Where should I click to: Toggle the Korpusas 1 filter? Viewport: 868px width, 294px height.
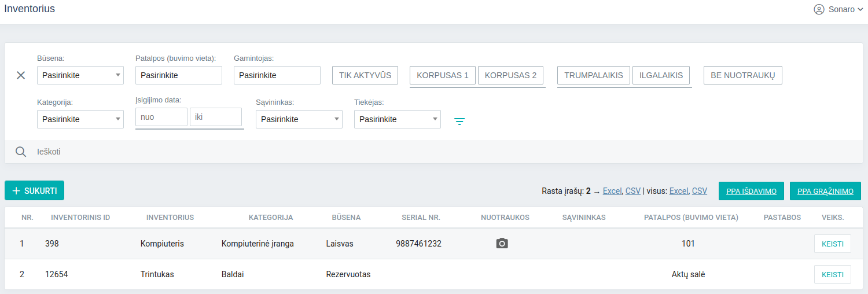pyautogui.click(x=442, y=75)
